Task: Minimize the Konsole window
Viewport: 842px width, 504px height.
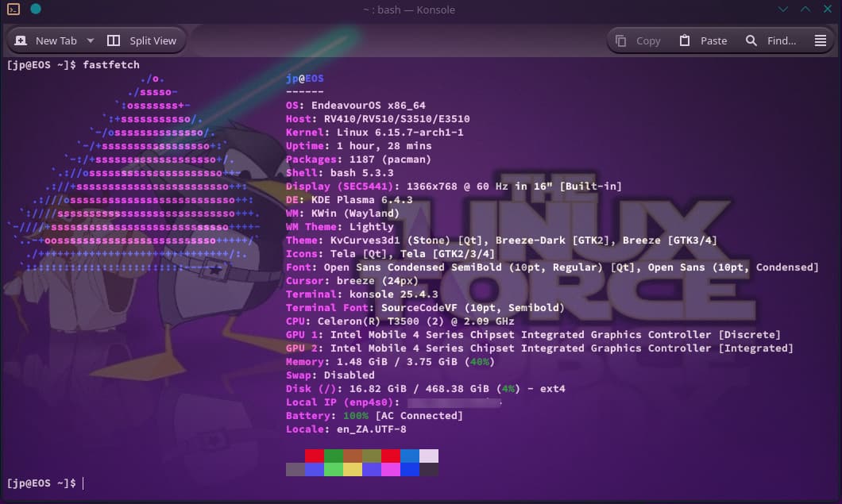Action: point(783,9)
